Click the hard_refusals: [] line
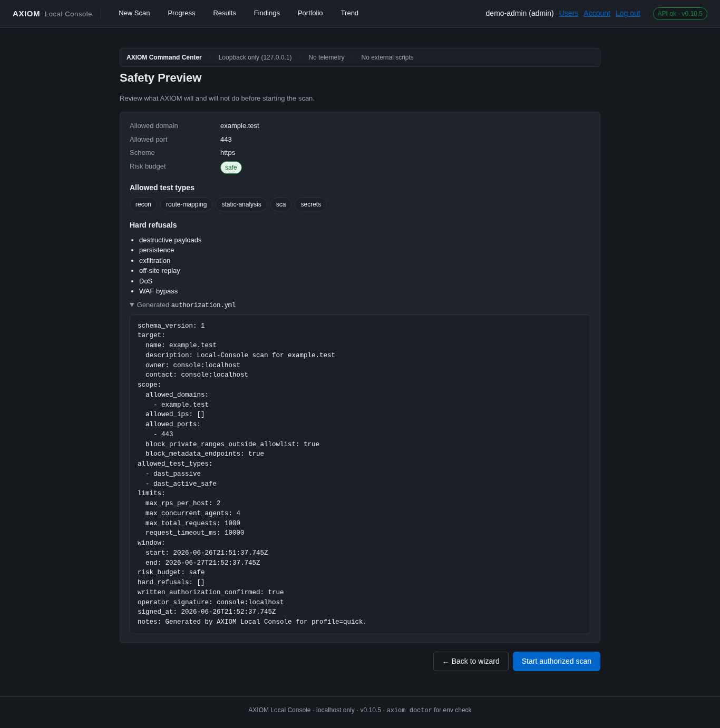The width and height of the screenshot is (720, 728). click(171, 582)
